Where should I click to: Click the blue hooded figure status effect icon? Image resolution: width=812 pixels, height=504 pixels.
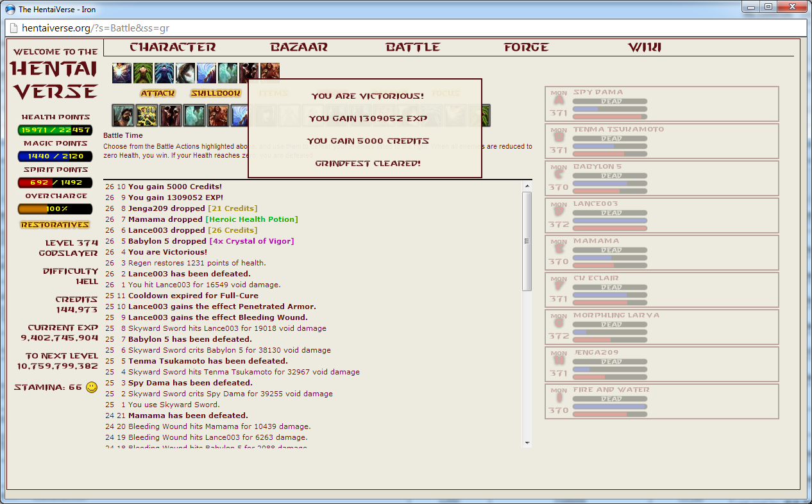coord(164,72)
